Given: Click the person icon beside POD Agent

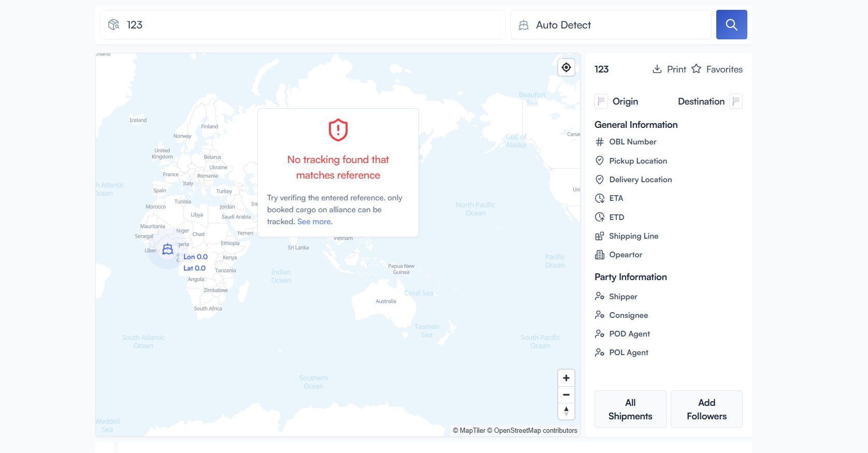Looking at the screenshot, I should pos(600,333).
